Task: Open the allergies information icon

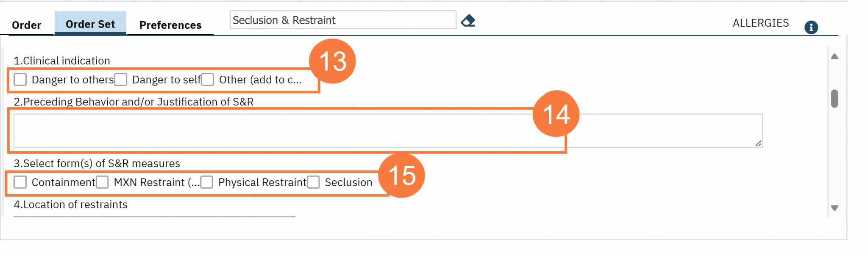Action: tap(811, 27)
